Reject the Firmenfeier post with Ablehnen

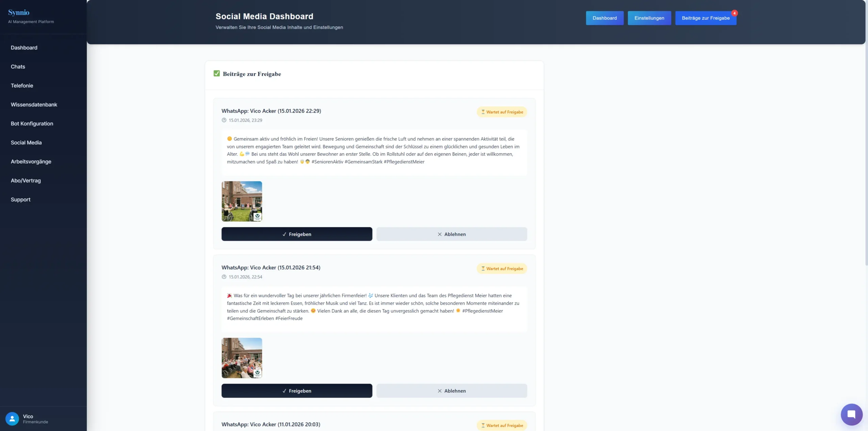451,391
